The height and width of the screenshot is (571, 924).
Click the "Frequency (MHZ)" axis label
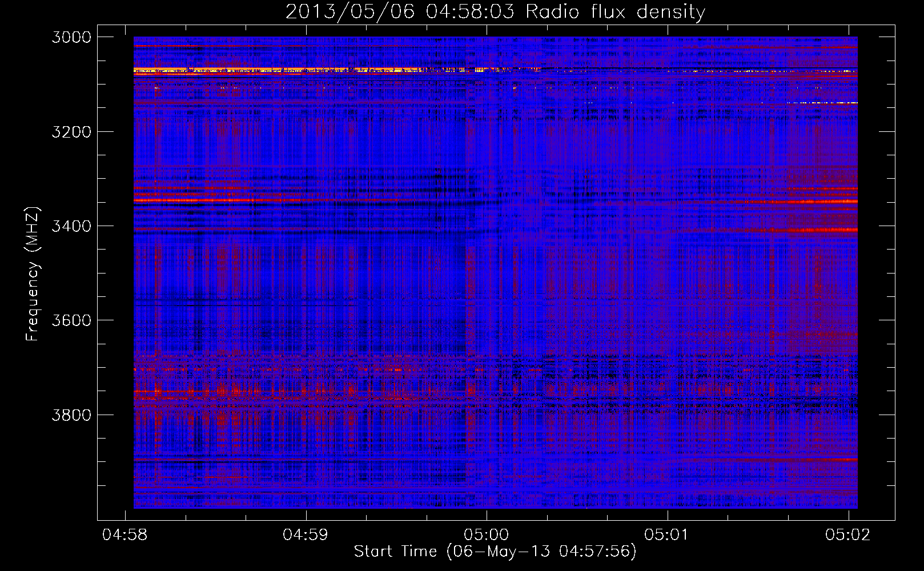(x=33, y=274)
